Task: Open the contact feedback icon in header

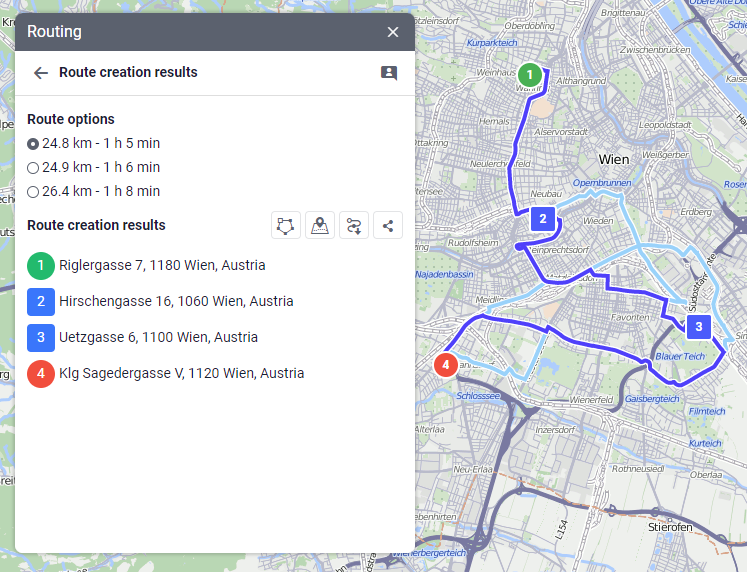Action: click(x=389, y=73)
